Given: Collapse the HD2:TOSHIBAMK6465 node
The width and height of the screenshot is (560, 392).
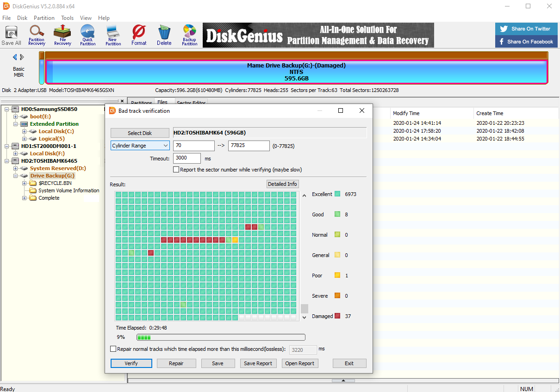Looking at the screenshot, I should 7,161.
